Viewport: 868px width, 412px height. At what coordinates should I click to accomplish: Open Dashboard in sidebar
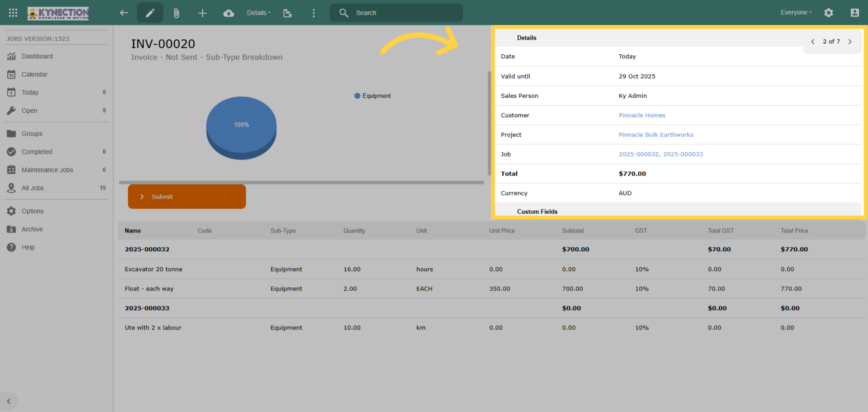point(56,56)
